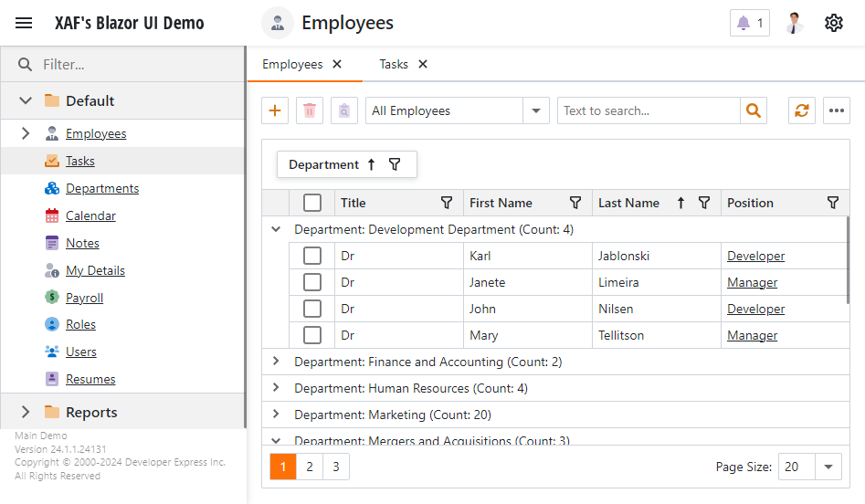Click the clipboard preview toolbar icon

coord(344,110)
